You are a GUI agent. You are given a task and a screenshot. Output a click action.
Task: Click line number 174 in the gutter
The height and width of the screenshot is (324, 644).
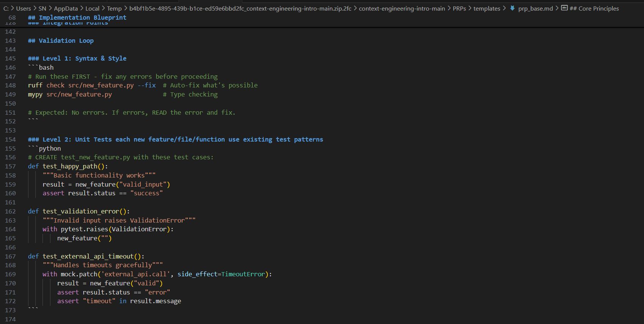coord(11,319)
